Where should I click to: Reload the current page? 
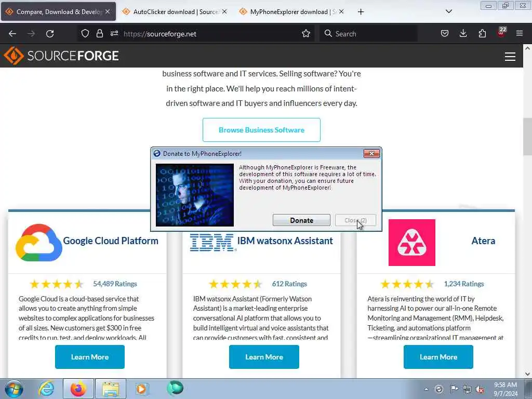tap(50, 34)
